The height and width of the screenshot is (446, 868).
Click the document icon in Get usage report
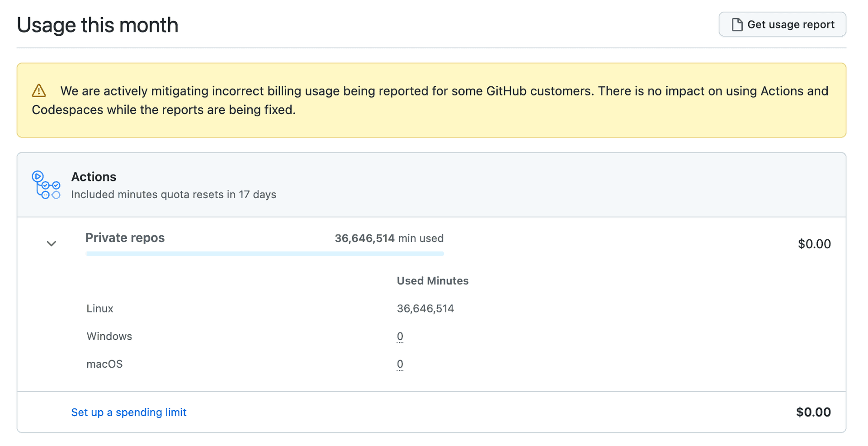(737, 24)
